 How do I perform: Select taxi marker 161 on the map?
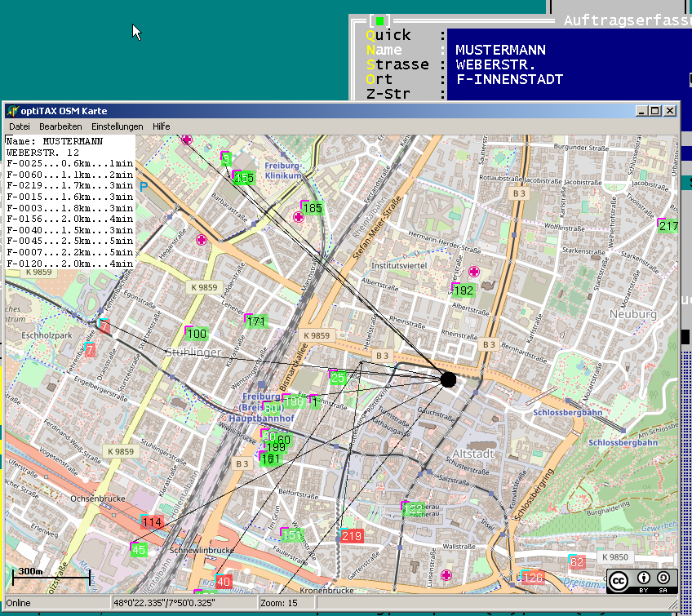pyautogui.click(x=270, y=459)
